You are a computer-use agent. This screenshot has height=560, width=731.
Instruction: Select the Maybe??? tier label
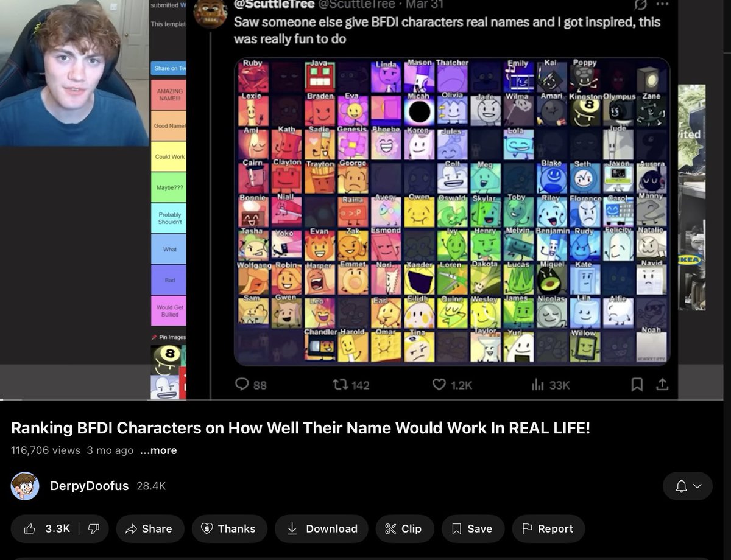click(x=169, y=187)
